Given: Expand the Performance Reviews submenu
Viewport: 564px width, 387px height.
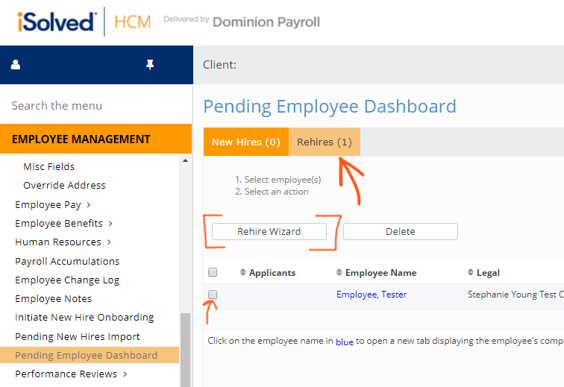Looking at the screenshot, I should tap(71, 374).
